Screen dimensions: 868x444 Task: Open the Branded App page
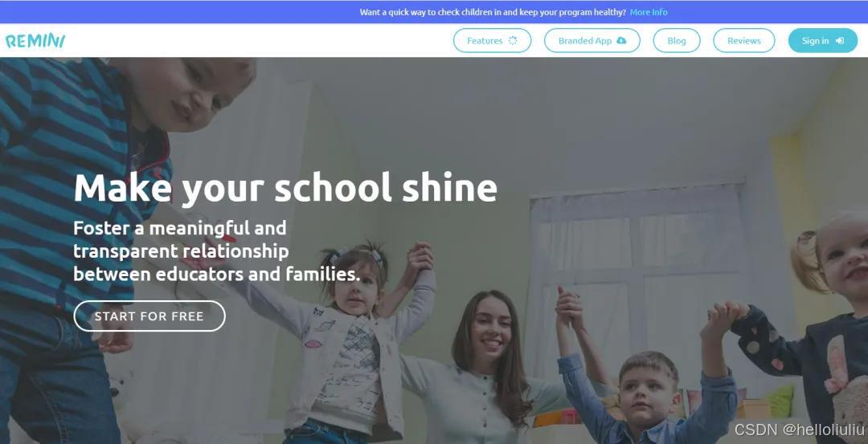tap(592, 40)
